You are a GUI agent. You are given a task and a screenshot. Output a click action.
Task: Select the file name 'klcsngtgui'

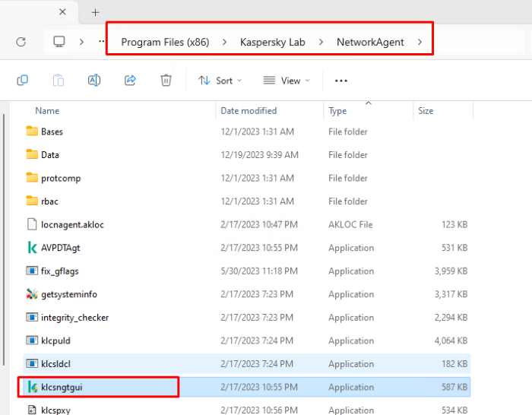62,387
